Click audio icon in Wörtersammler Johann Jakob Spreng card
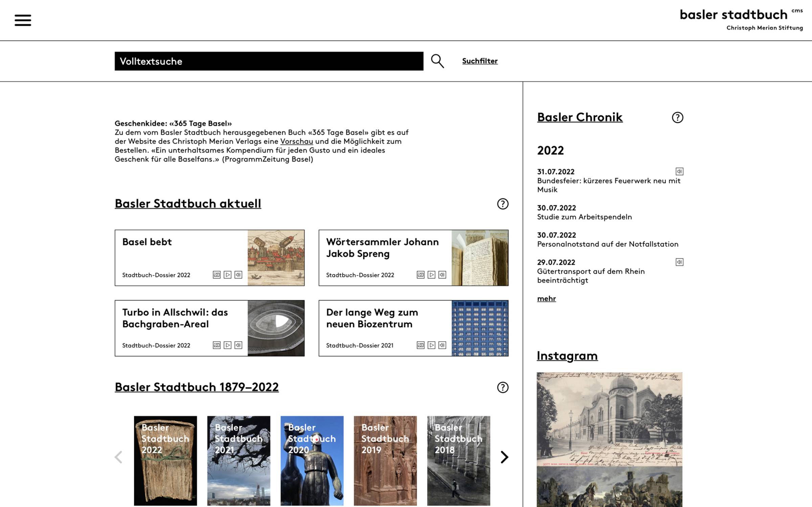The image size is (812, 507). click(442, 275)
